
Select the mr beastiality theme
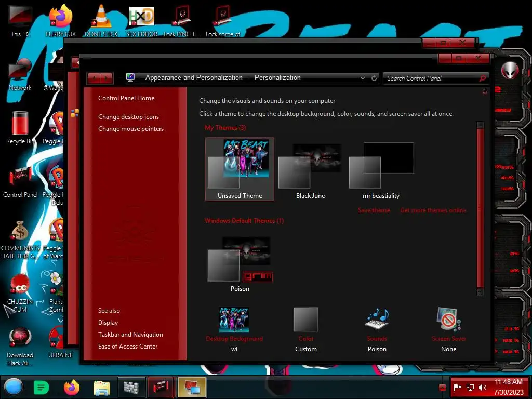point(381,169)
